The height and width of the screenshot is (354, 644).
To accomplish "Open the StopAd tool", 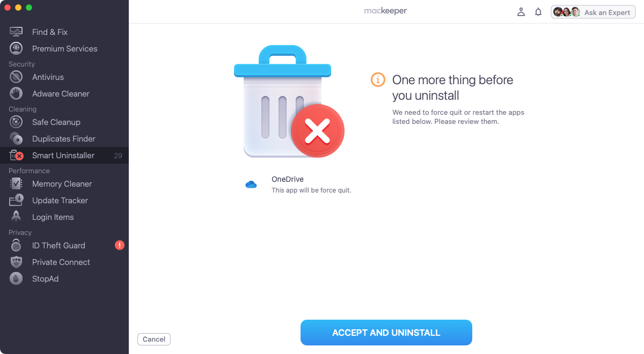I will [x=46, y=278].
